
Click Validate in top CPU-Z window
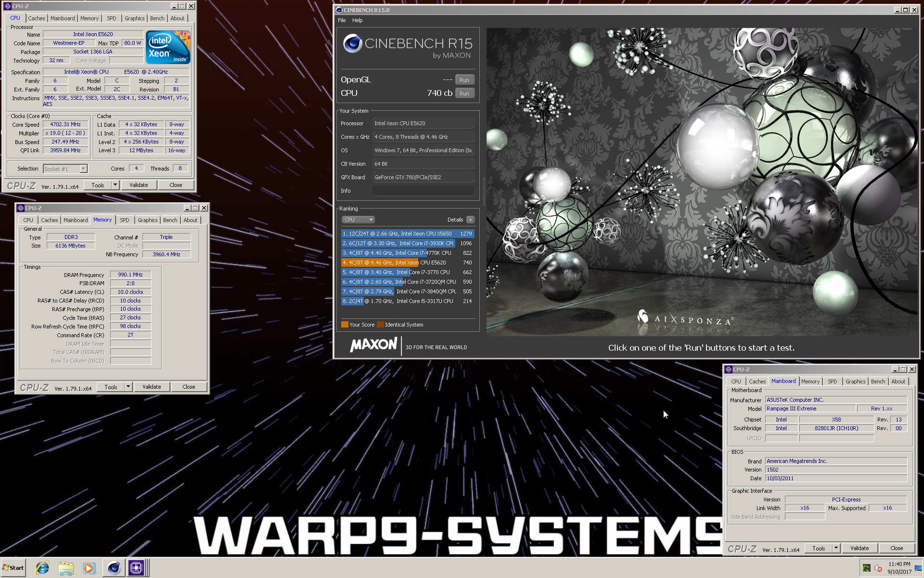(x=139, y=185)
